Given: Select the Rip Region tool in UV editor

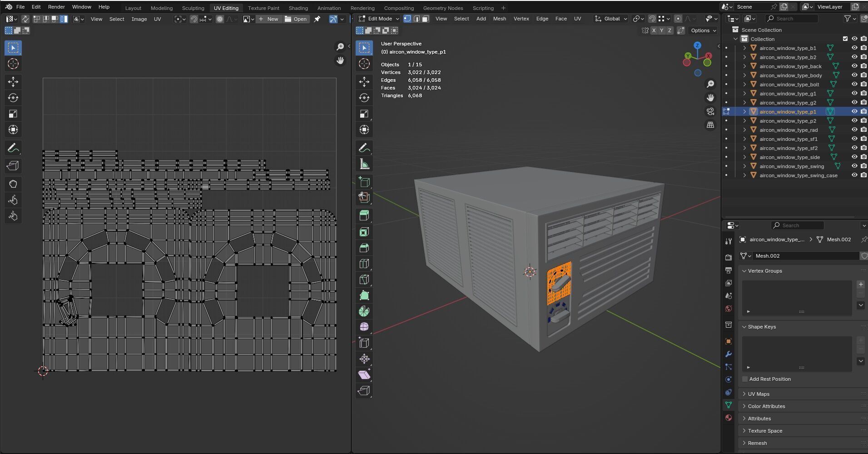Looking at the screenshot, I should coord(13,166).
